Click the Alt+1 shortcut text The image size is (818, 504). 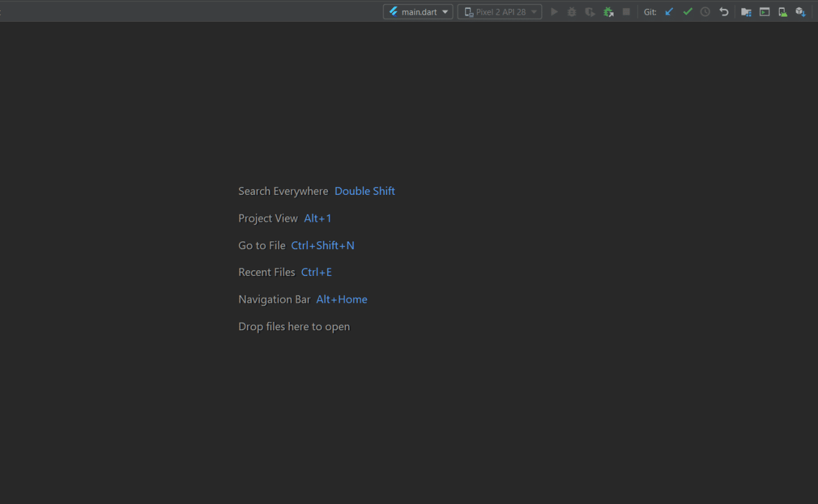pos(318,218)
